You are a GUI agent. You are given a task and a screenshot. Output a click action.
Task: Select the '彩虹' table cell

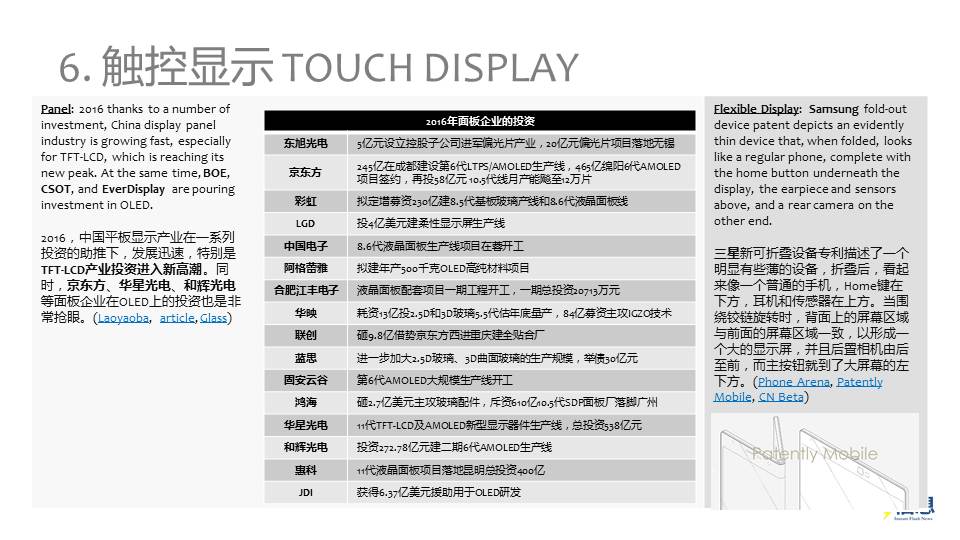pyautogui.click(x=306, y=201)
